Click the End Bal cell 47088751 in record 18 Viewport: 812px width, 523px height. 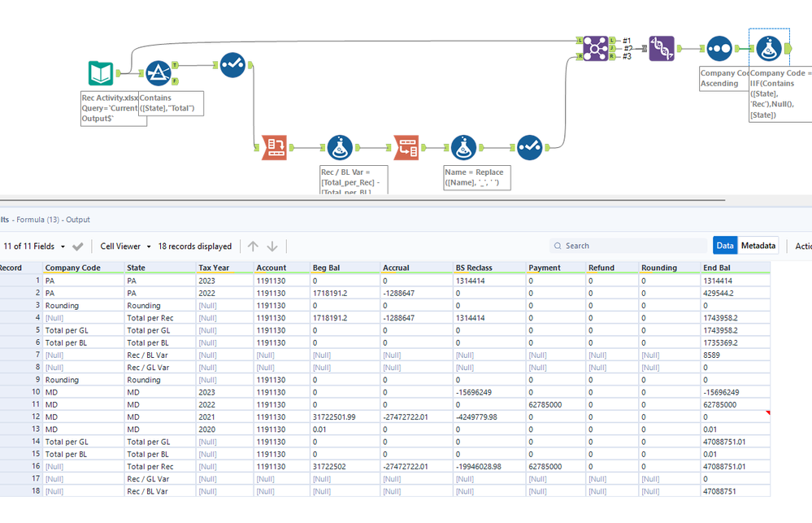[x=736, y=490]
